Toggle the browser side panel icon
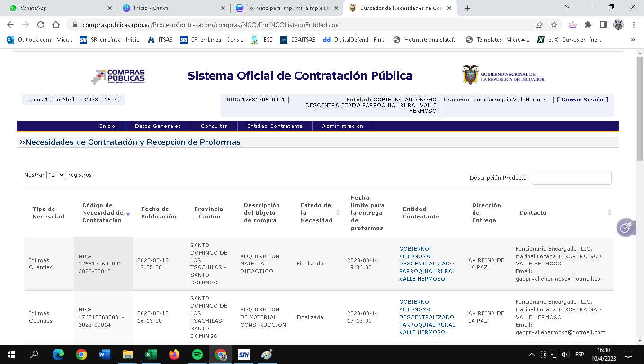Viewport: 644px width, 364px height. pos(603,25)
